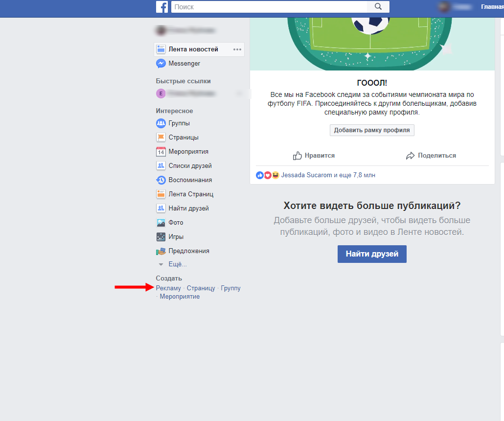Open Предложения in sidebar

click(189, 251)
